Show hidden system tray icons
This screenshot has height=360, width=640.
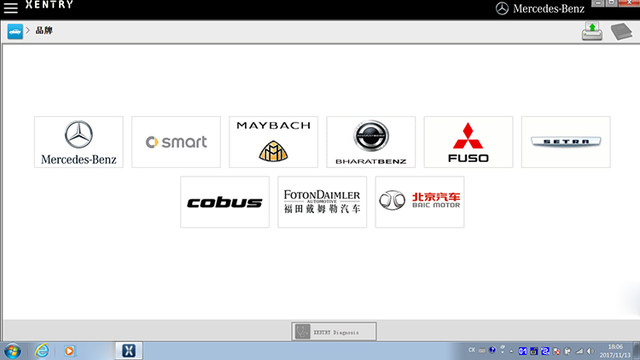pos(511,351)
